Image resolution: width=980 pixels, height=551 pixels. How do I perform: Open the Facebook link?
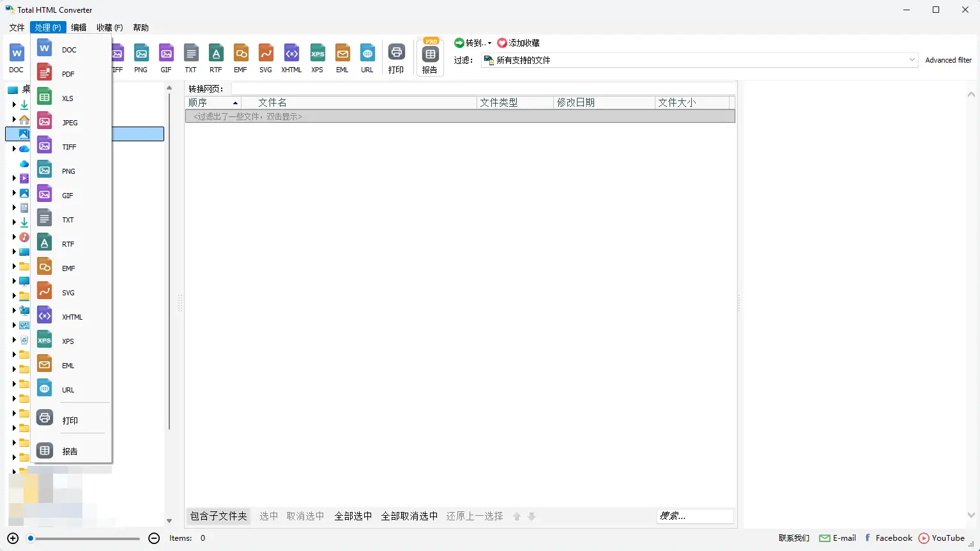point(888,538)
